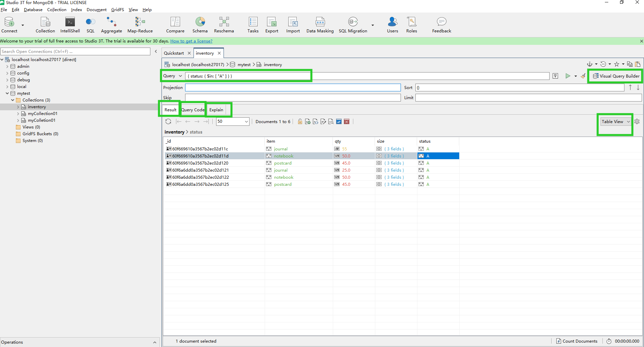Open the SQL Migration tool
This screenshot has width=644, height=347.
[x=353, y=25]
